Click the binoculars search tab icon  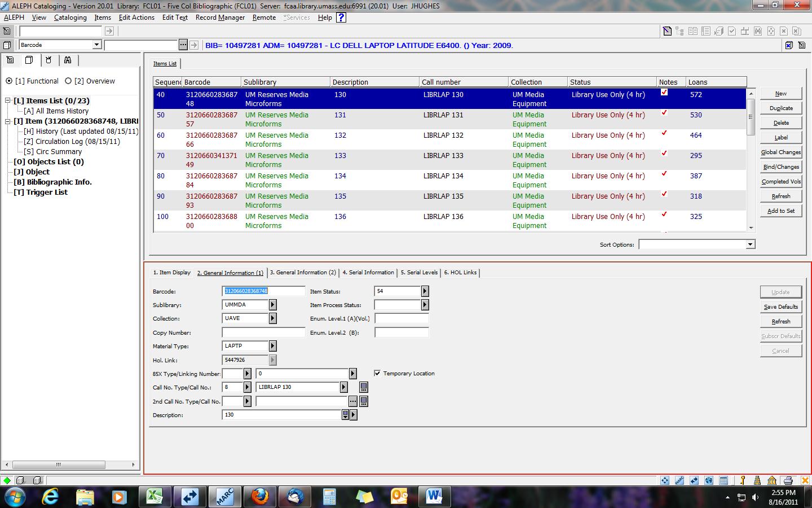(x=68, y=60)
